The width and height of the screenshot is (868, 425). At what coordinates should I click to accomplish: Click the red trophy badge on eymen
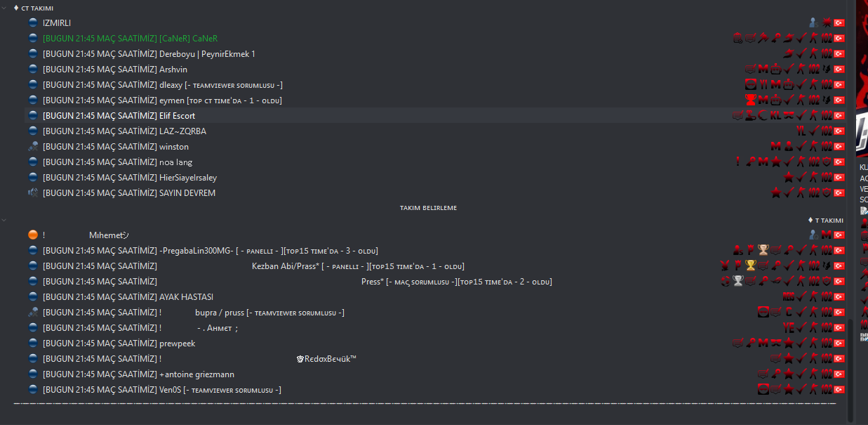pos(750,100)
